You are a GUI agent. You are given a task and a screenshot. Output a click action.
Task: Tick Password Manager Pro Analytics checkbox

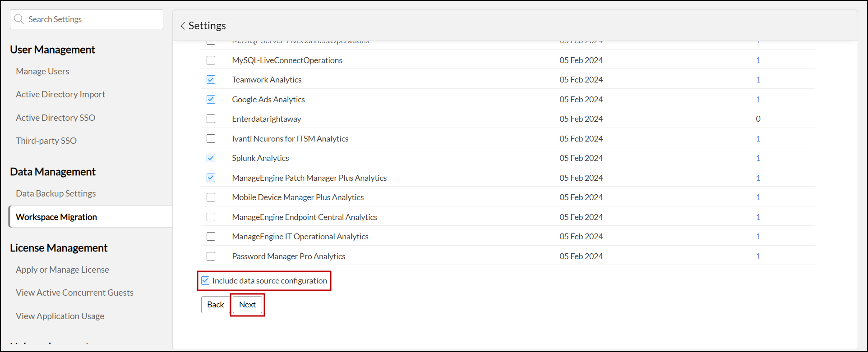tap(211, 256)
